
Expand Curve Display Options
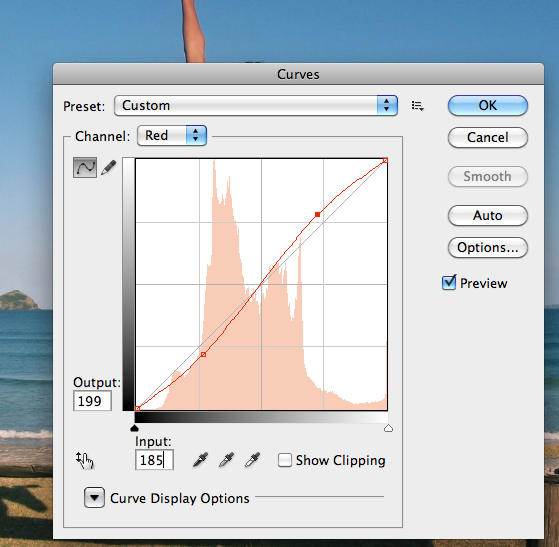click(x=94, y=497)
